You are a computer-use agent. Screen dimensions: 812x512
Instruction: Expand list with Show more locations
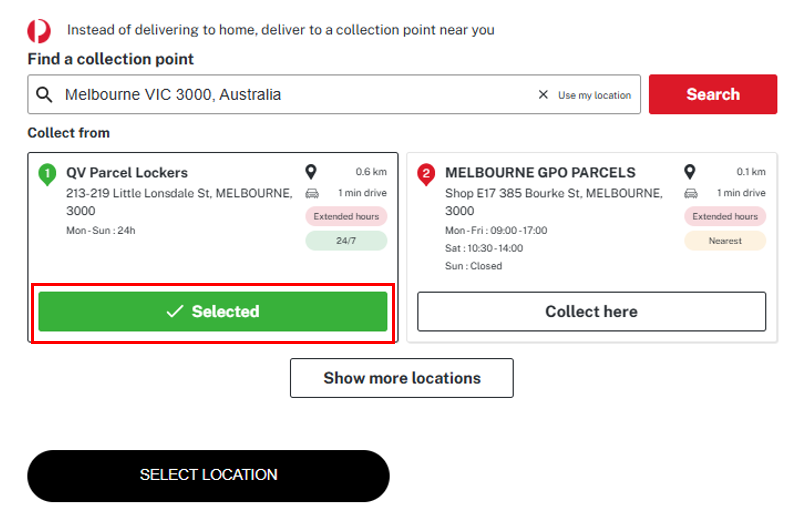coord(401,378)
